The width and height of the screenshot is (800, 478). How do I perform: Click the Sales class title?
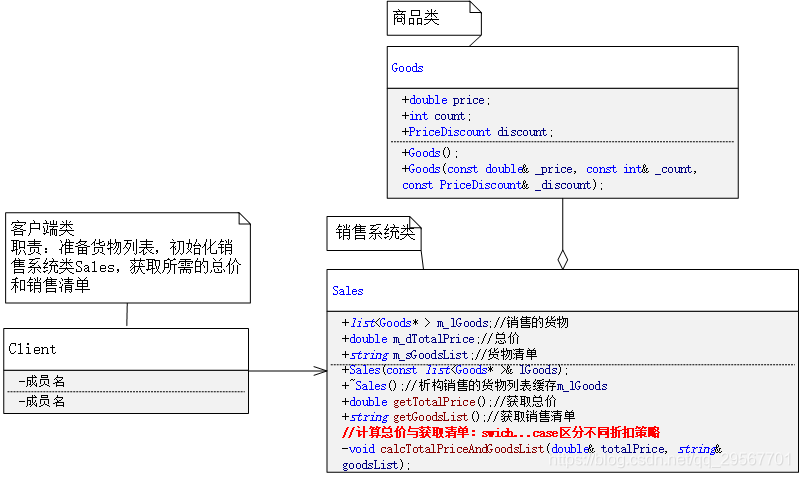348,291
